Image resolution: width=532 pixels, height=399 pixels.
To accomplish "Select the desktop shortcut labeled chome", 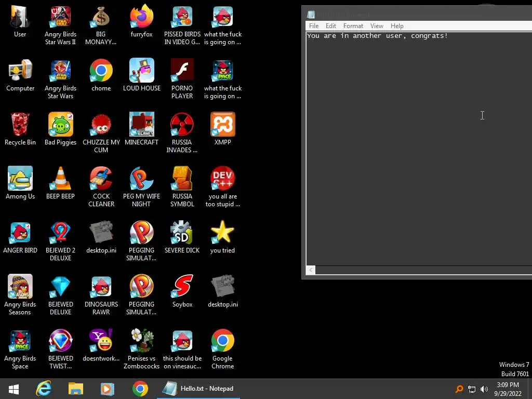I will [x=101, y=75].
